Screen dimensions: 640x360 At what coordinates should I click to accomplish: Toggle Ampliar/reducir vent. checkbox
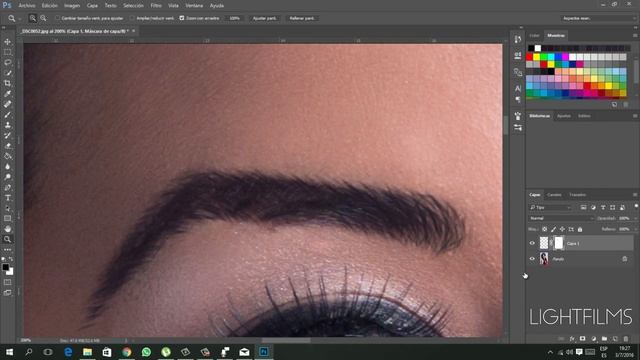click(x=132, y=18)
